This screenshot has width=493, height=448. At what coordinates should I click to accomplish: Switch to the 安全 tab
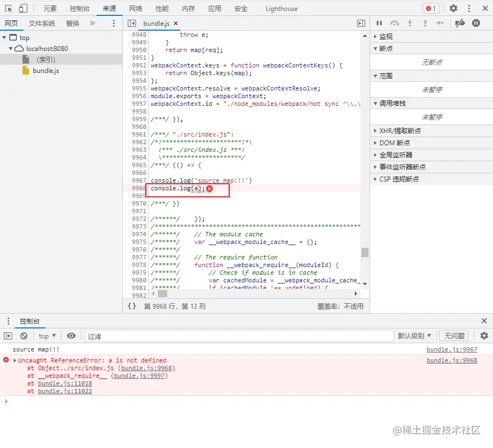click(x=241, y=8)
